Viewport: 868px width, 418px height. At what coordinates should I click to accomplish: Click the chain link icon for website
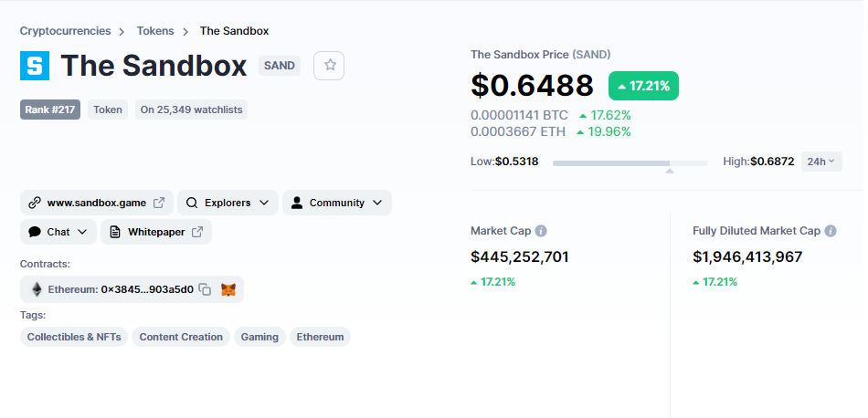35,203
